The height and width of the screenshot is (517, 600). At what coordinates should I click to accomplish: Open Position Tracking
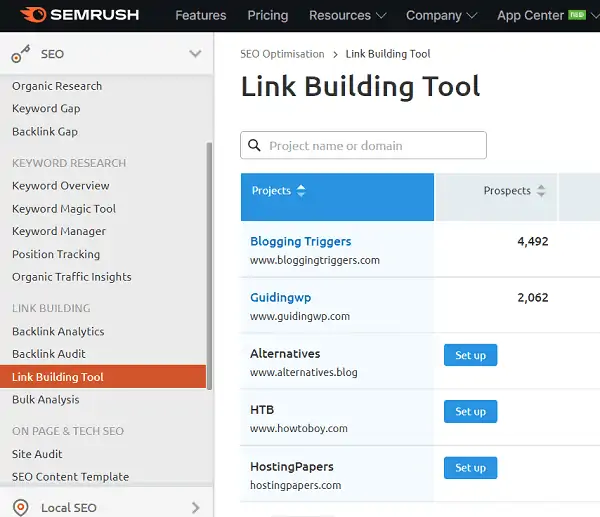(56, 254)
